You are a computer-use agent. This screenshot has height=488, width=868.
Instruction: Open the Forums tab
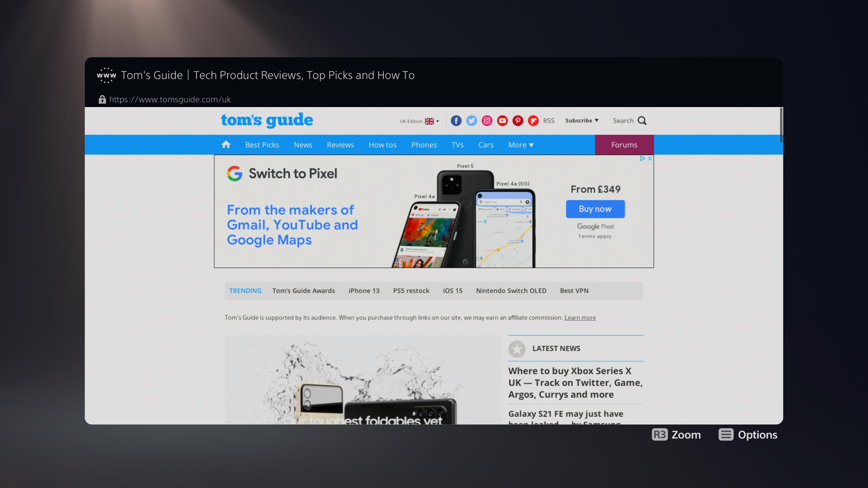tap(624, 145)
